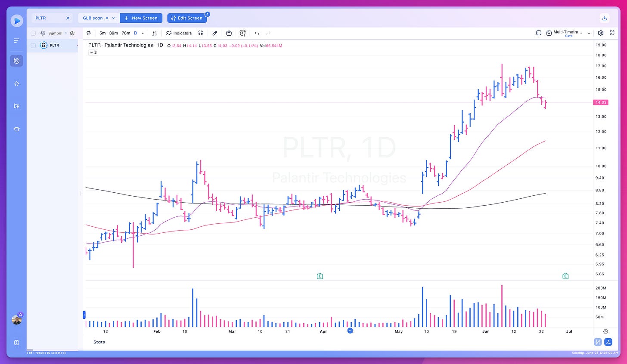Click the Save link under layout name

[x=569, y=36]
